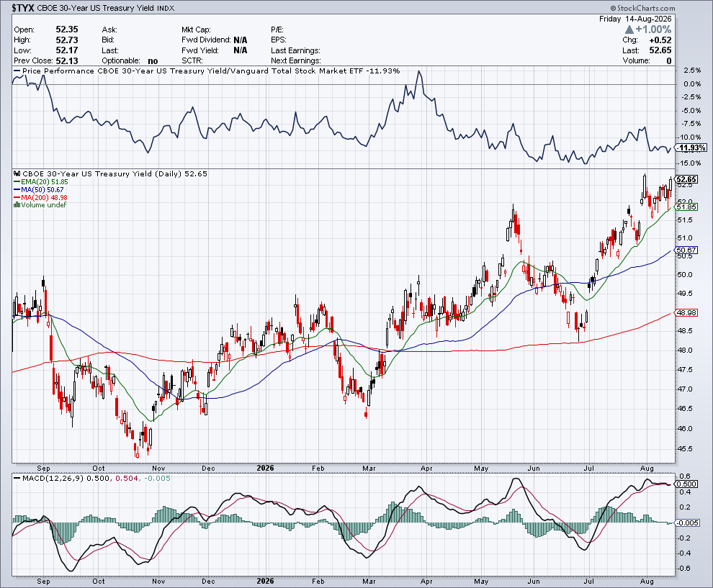Screen dimensions: 713x588
Task: Click the blue MA(50) legend line marker
Action: (x=17, y=189)
